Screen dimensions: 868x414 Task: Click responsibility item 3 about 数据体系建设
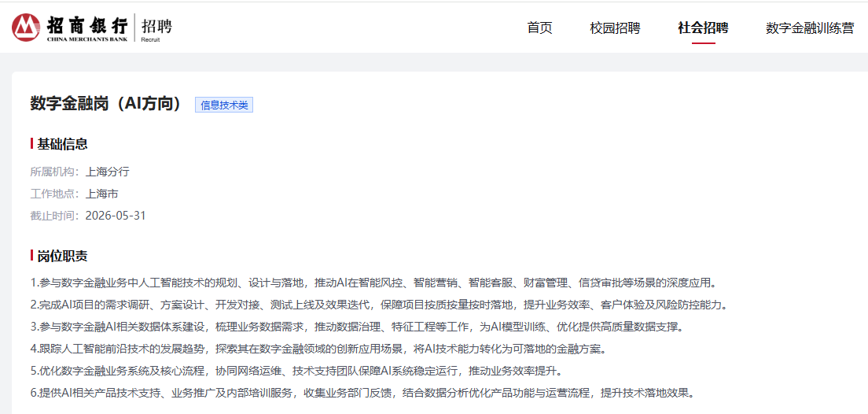[357, 327]
